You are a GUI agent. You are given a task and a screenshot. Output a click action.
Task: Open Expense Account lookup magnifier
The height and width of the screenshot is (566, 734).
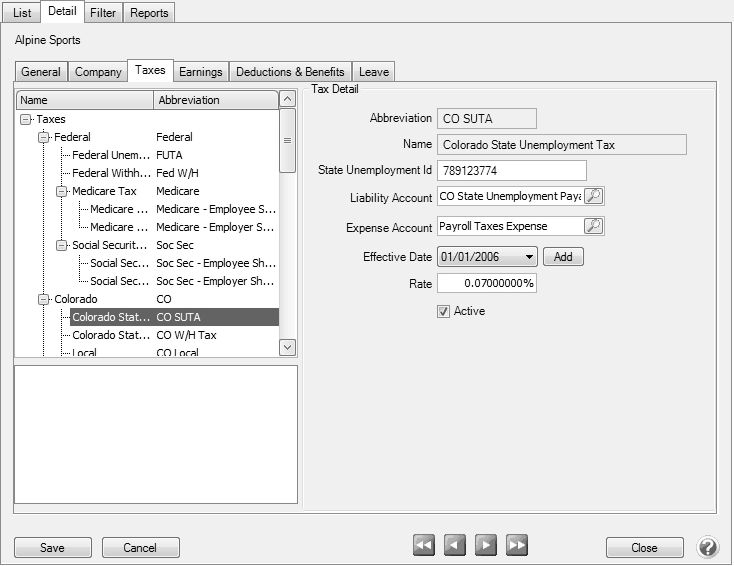(x=594, y=226)
